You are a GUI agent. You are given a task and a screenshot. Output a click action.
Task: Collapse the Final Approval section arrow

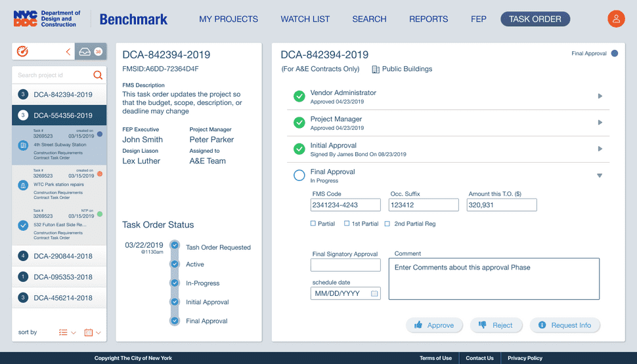[x=599, y=176]
